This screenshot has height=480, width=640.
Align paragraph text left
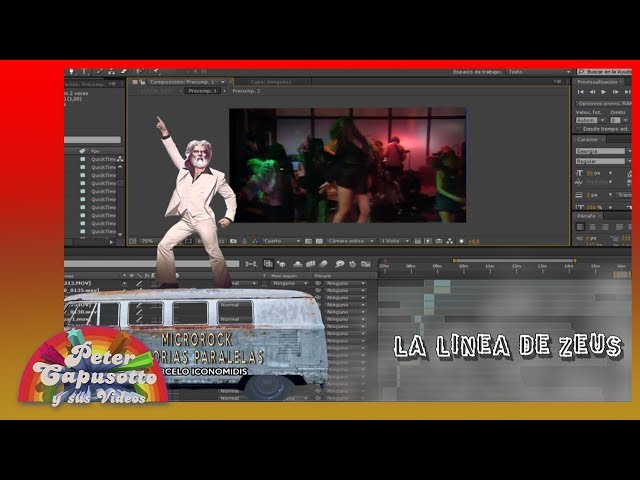[x=580, y=227]
